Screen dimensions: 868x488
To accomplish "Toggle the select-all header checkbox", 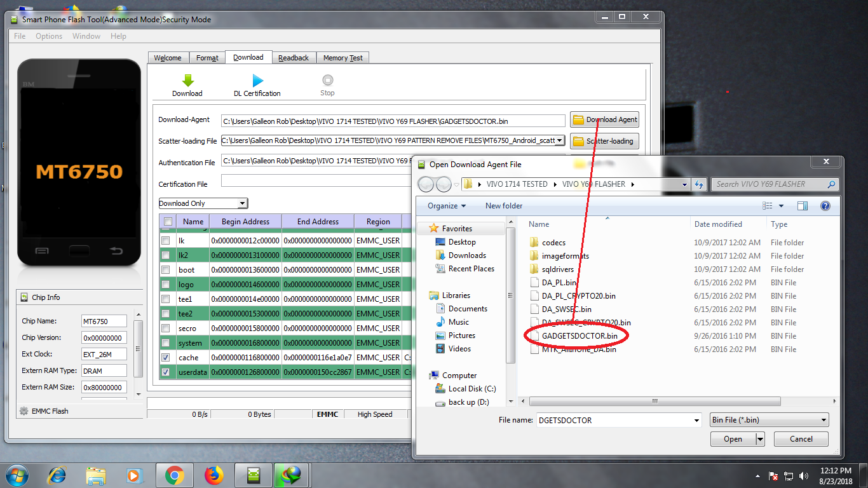I will click(x=168, y=222).
